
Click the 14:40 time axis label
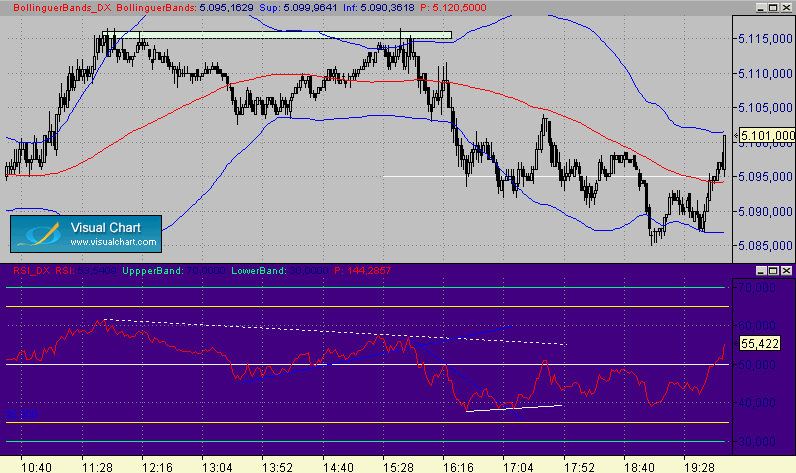(338, 467)
